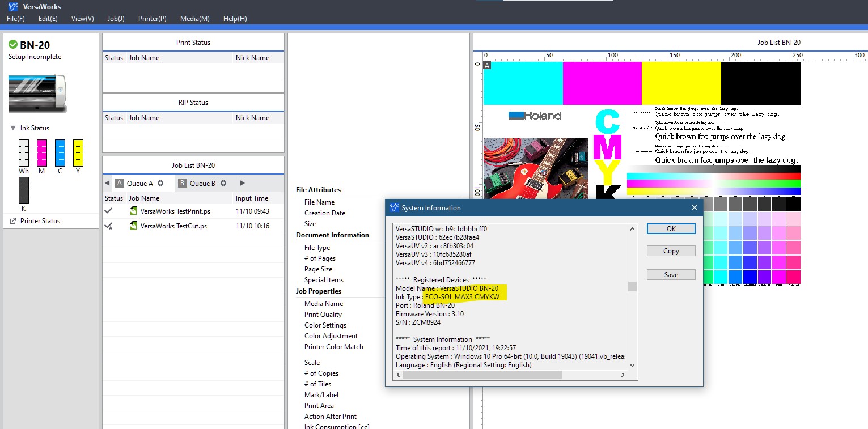Screen dimensions: 868x429
Task: Open Queue B settings gear
Action: click(223, 183)
